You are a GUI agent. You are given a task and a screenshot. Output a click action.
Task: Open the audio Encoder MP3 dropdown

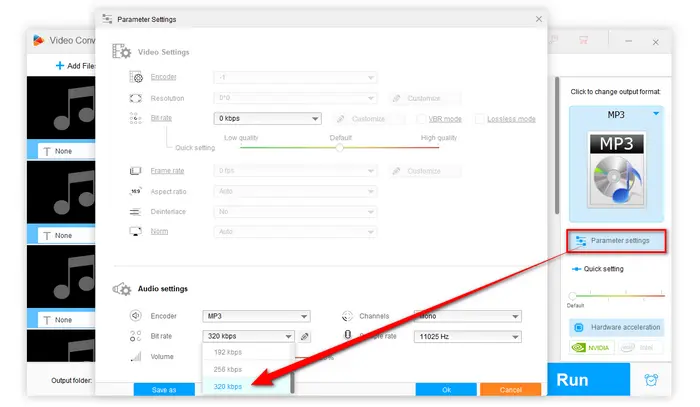tap(256, 316)
